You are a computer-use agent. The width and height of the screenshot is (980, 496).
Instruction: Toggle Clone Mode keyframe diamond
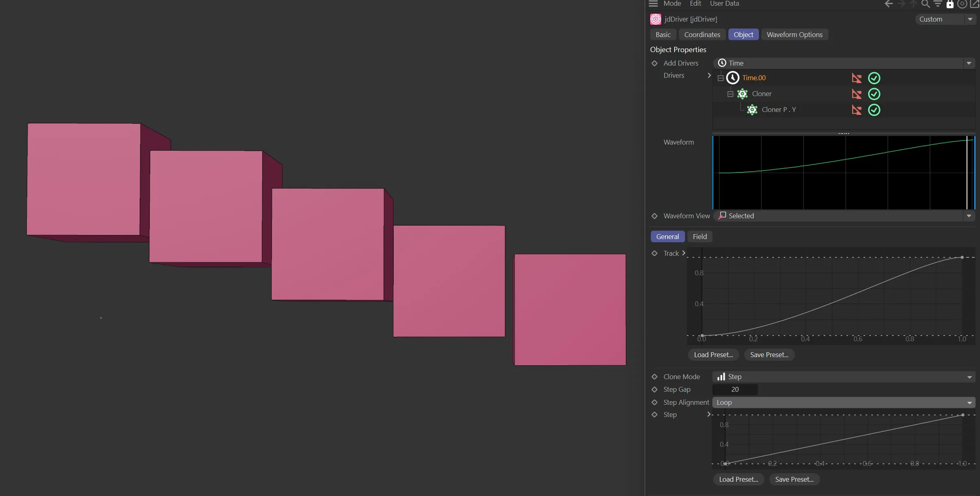[655, 377]
